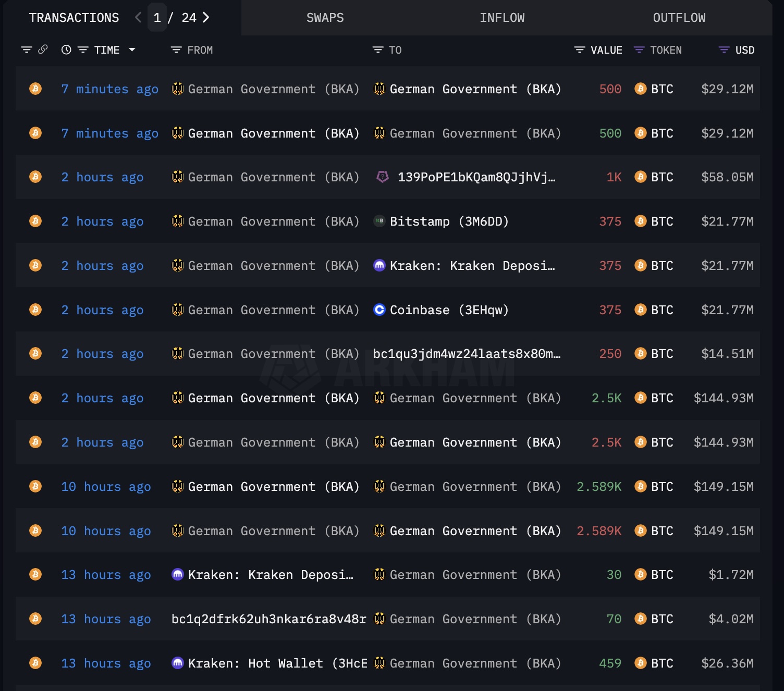Click Coinbase logo icon in TO column

pyautogui.click(x=379, y=310)
